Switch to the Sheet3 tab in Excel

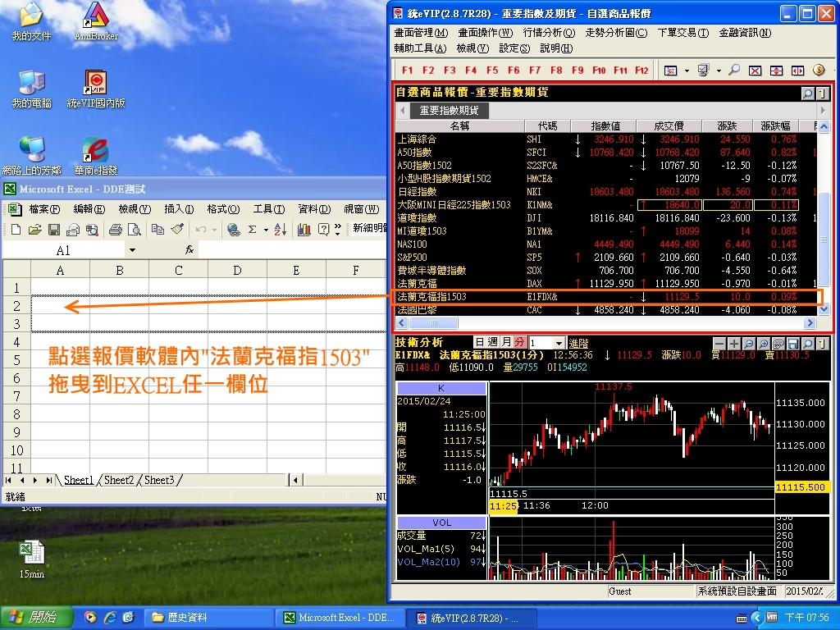tap(159, 480)
